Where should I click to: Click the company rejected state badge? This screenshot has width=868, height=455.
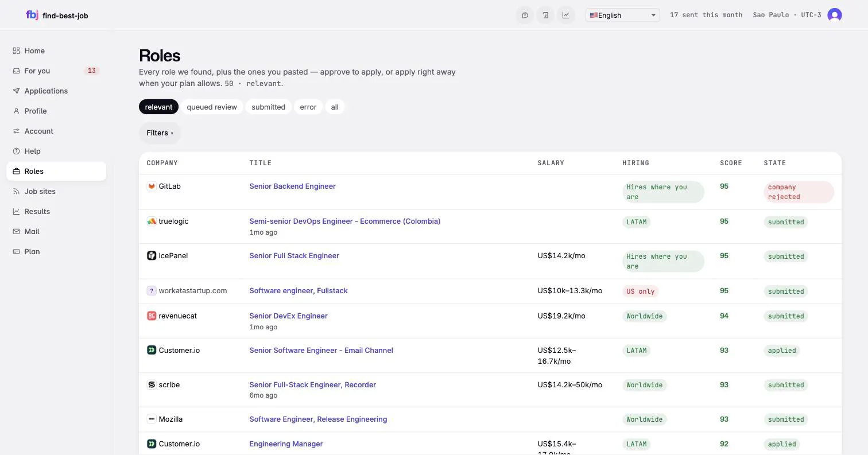pos(799,192)
